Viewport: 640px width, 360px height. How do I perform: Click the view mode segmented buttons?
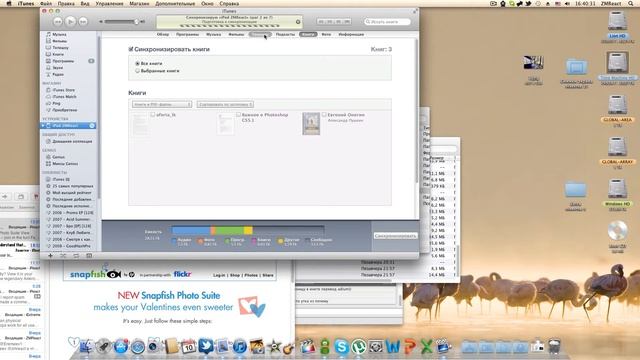coord(334,21)
